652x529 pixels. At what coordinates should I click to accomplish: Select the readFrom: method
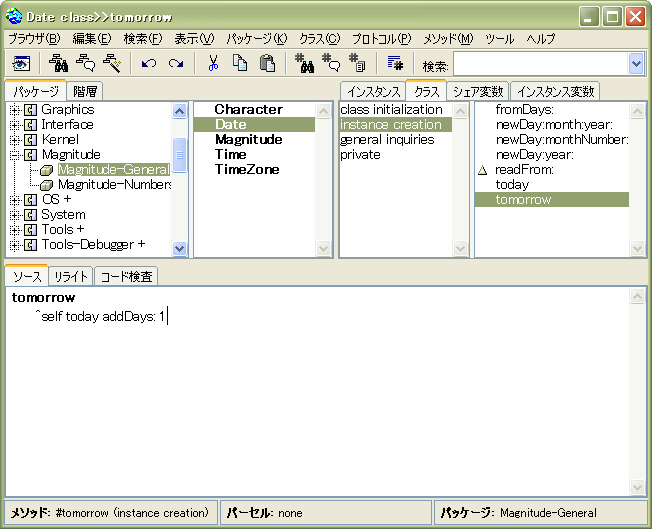tap(524, 170)
